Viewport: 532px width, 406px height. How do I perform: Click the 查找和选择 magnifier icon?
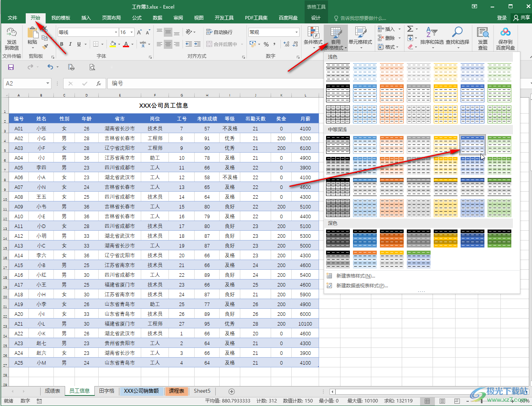[x=457, y=32]
